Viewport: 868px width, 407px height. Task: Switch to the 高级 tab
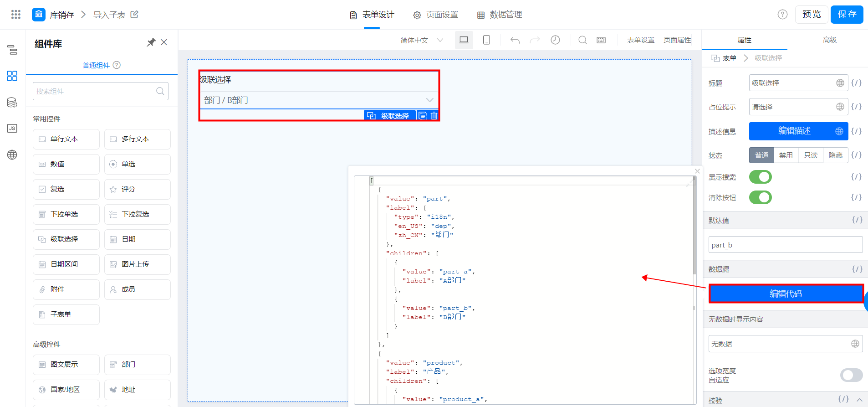(830, 40)
